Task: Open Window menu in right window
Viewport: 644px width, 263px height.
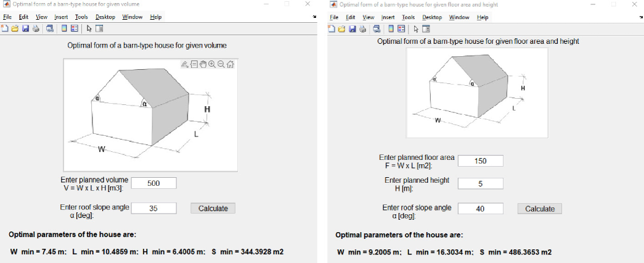Action: [459, 17]
